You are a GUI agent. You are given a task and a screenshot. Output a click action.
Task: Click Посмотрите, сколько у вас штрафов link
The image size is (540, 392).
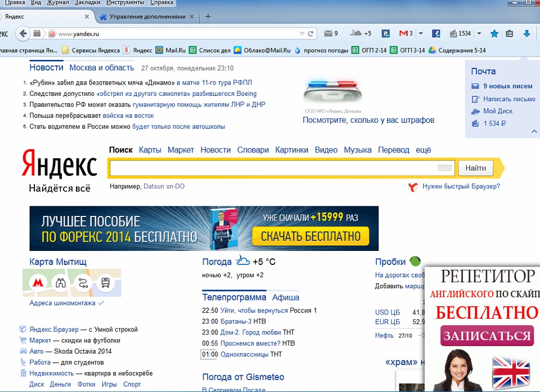click(x=368, y=120)
